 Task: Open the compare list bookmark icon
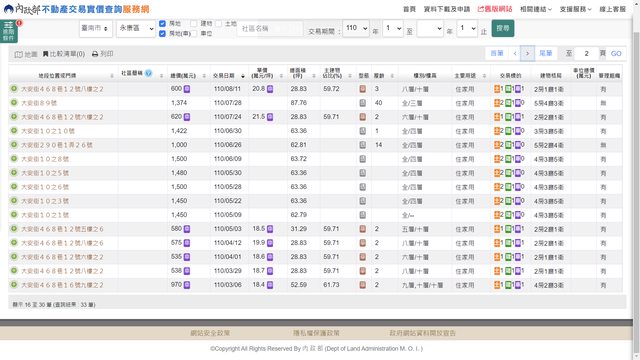(x=45, y=54)
